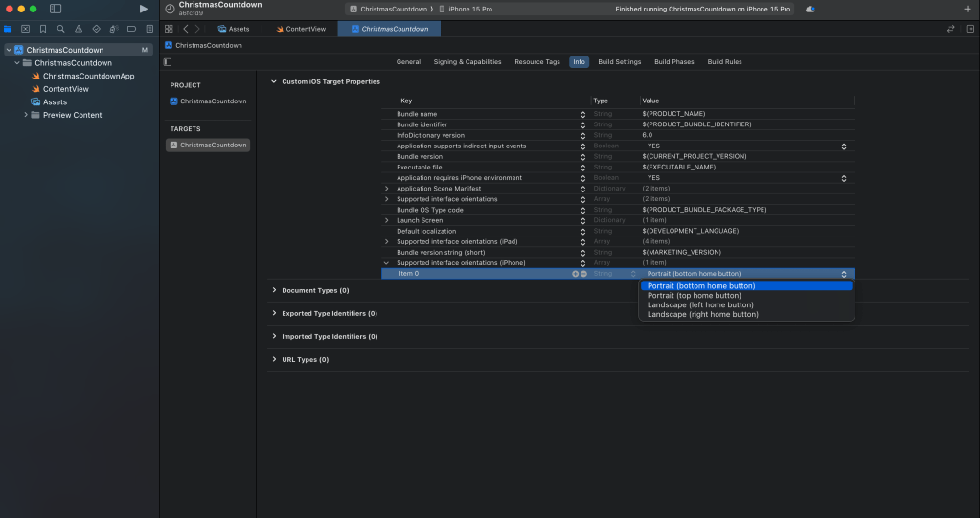This screenshot has width=980, height=518.
Task: Click the remove (−) button on Item 0 row
Action: 583,274
